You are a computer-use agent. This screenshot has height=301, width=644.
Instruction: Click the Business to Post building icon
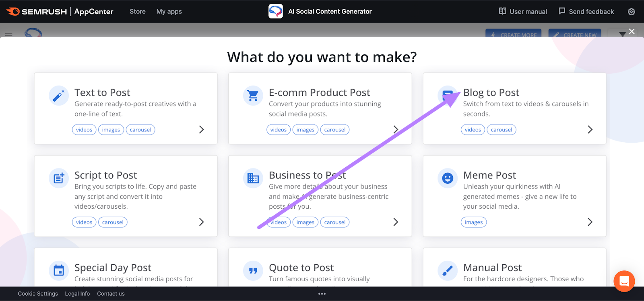[253, 178]
